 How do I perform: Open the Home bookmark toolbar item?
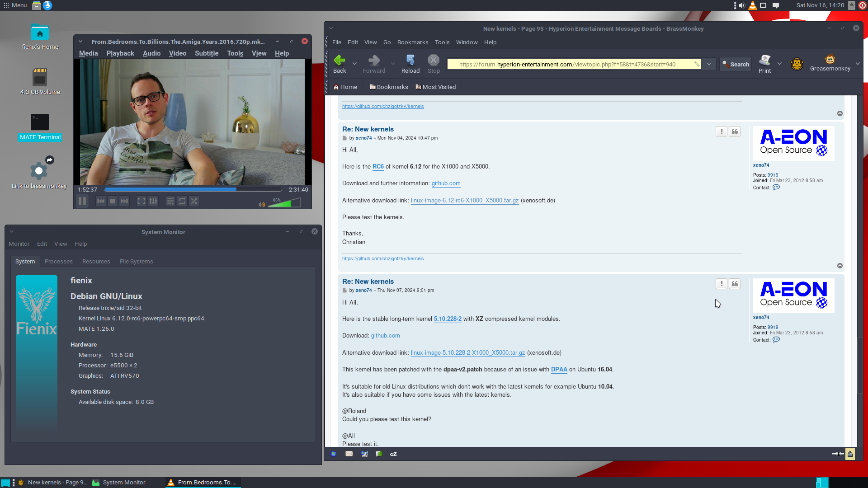(345, 87)
